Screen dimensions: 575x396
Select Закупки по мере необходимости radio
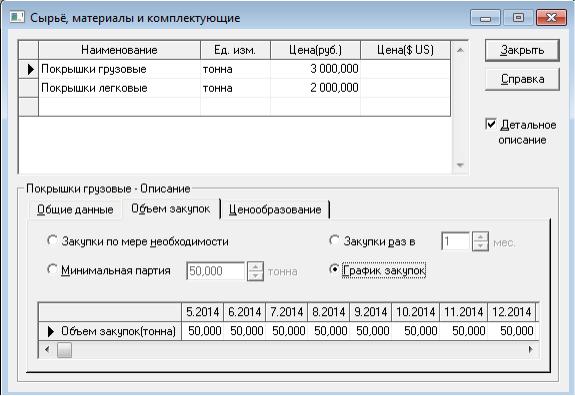click(x=52, y=241)
